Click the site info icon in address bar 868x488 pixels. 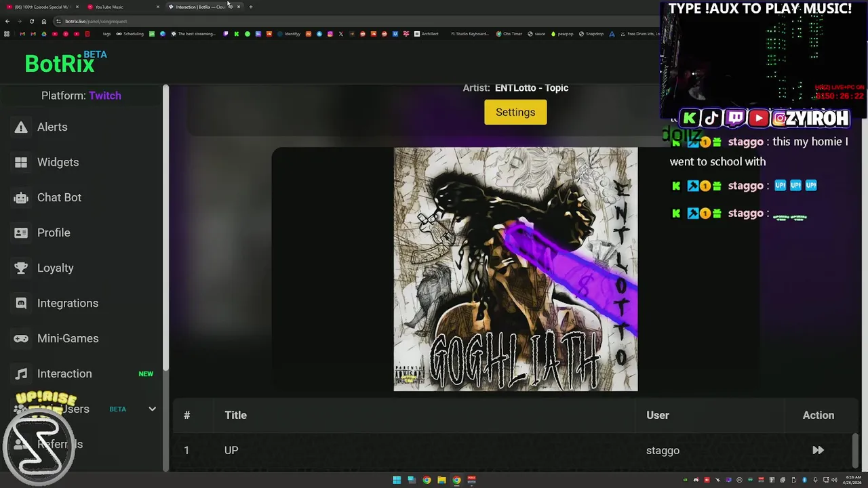pyautogui.click(x=59, y=21)
